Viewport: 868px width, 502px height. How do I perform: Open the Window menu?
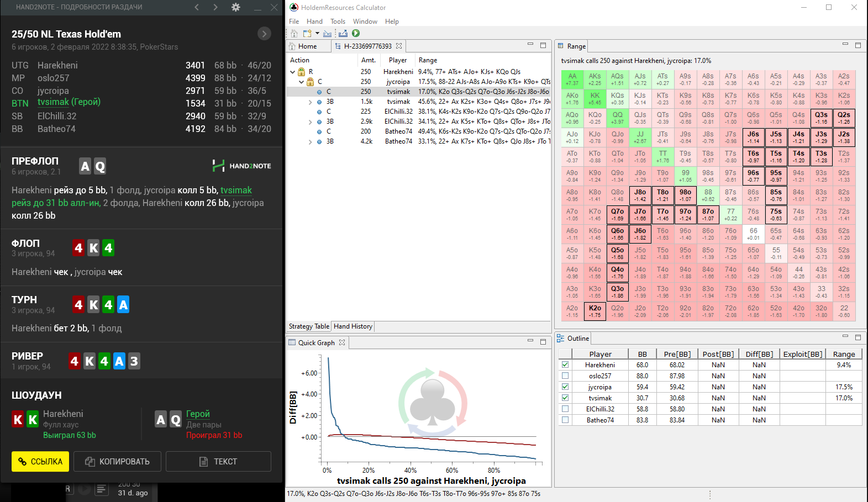[x=365, y=22]
